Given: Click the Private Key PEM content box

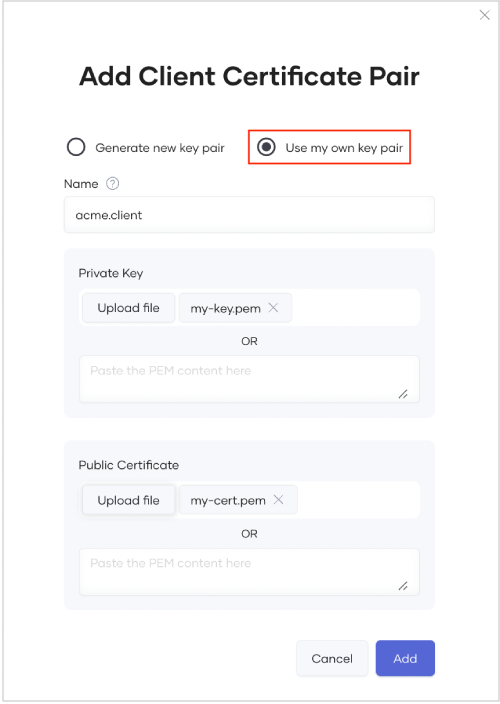Looking at the screenshot, I should tap(249, 379).
